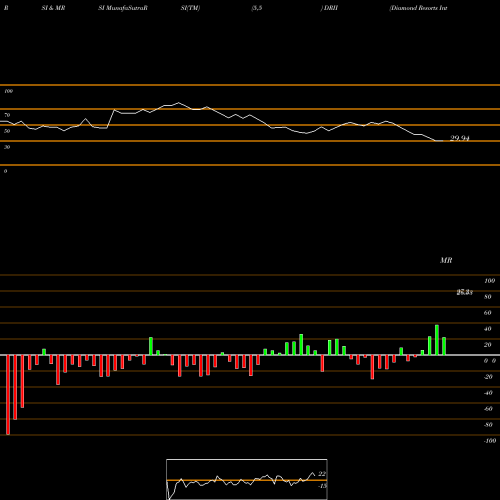Click the '-15' value in mini chart
The height and width of the screenshot is (500, 500).
[x=322, y=486]
